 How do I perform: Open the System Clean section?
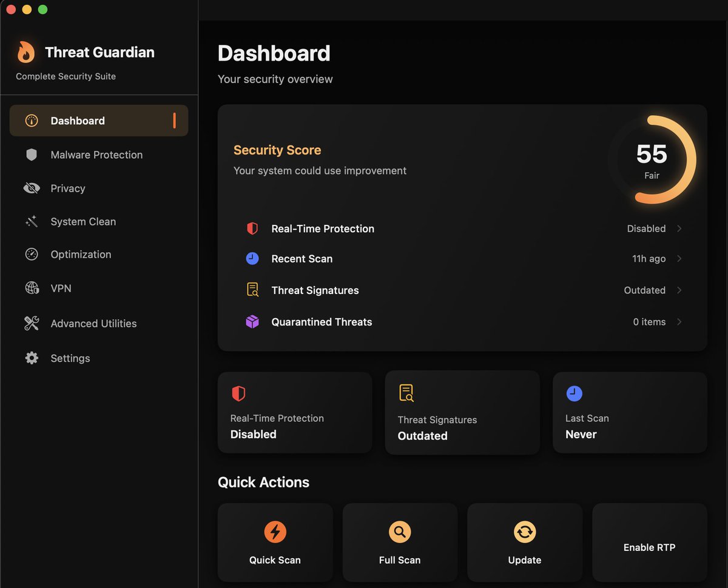point(99,221)
